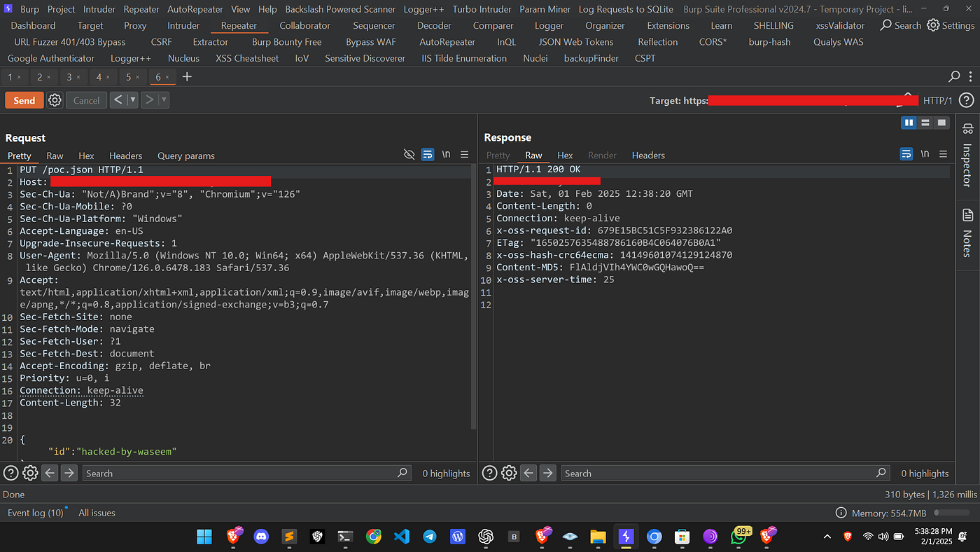The width and height of the screenshot is (980, 552).
Task: Open Response search settings gear
Action: 509,473
